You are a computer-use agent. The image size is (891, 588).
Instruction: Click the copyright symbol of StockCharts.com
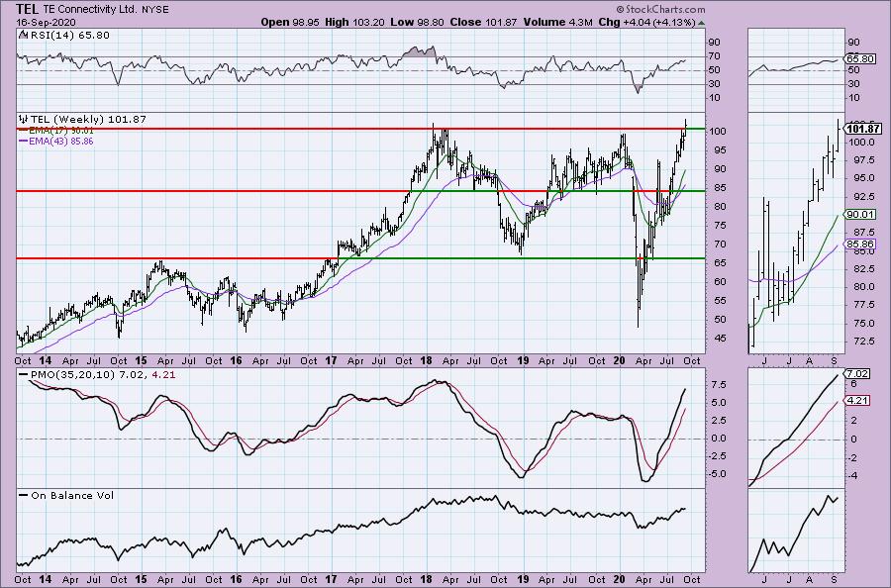pyautogui.click(x=620, y=9)
